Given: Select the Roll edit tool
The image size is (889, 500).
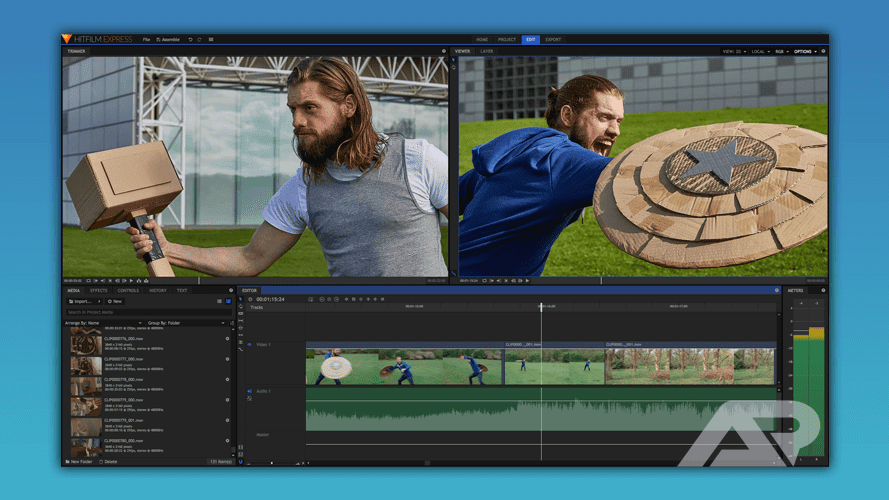Looking at the screenshot, I should (240, 342).
